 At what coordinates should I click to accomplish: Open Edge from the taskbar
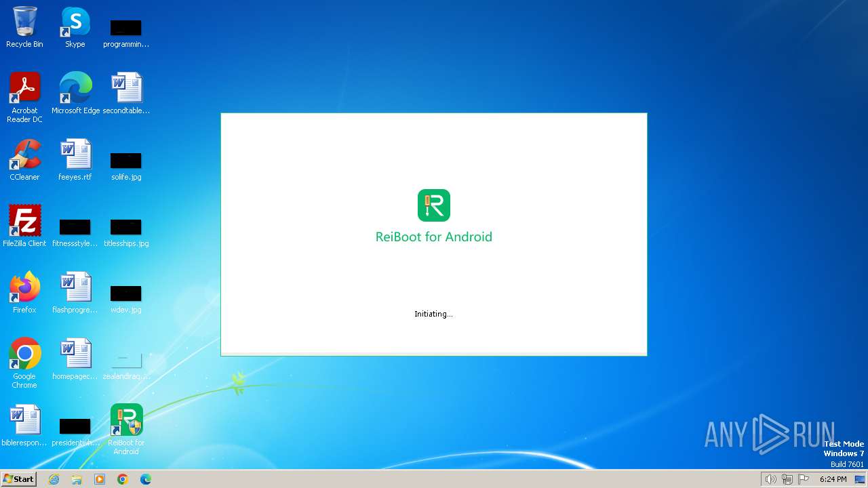point(146,479)
